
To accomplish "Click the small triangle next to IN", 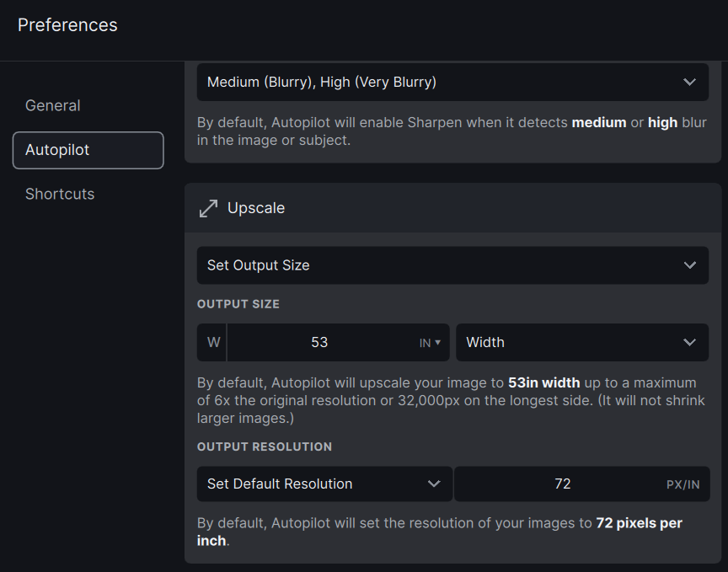I will pos(438,343).
